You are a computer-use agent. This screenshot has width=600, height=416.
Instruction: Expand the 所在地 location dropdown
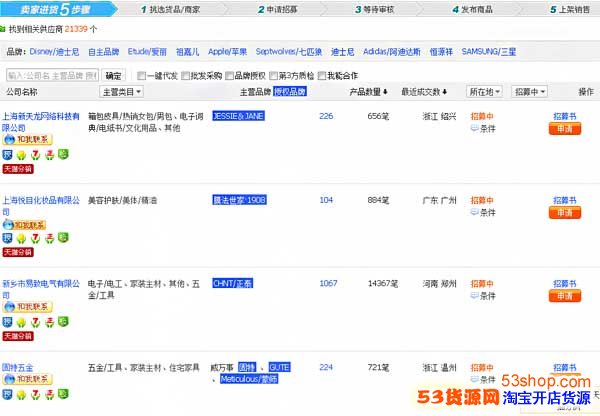click(485, 92)
